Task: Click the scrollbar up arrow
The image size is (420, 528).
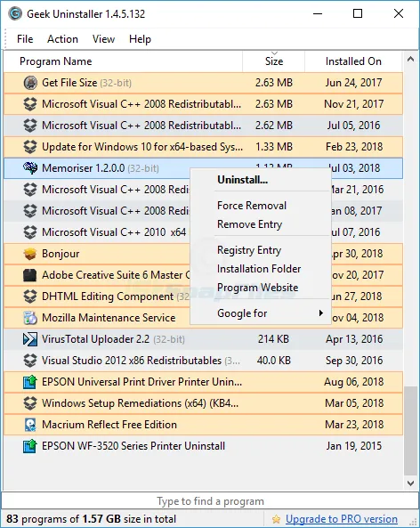Action: (410, 60)
